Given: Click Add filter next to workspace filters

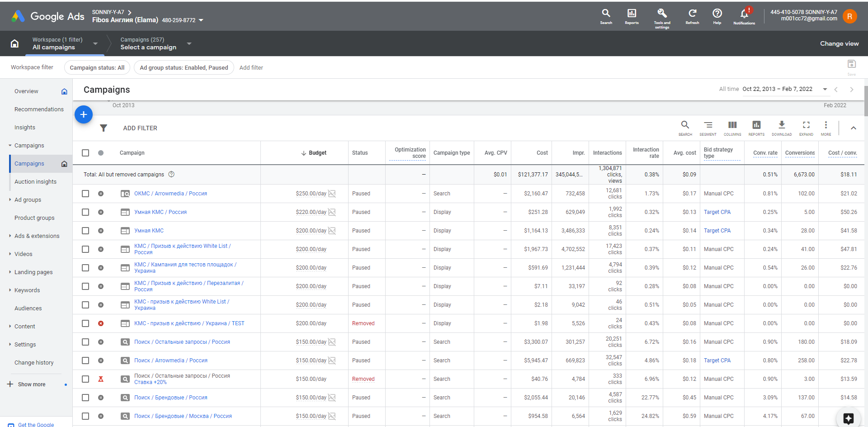Looking at the screenshot, I should pos(251,67).
